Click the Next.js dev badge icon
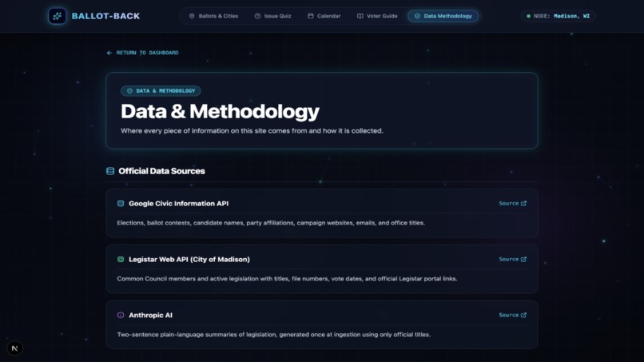The image size is (644, 362). (15, 348)
